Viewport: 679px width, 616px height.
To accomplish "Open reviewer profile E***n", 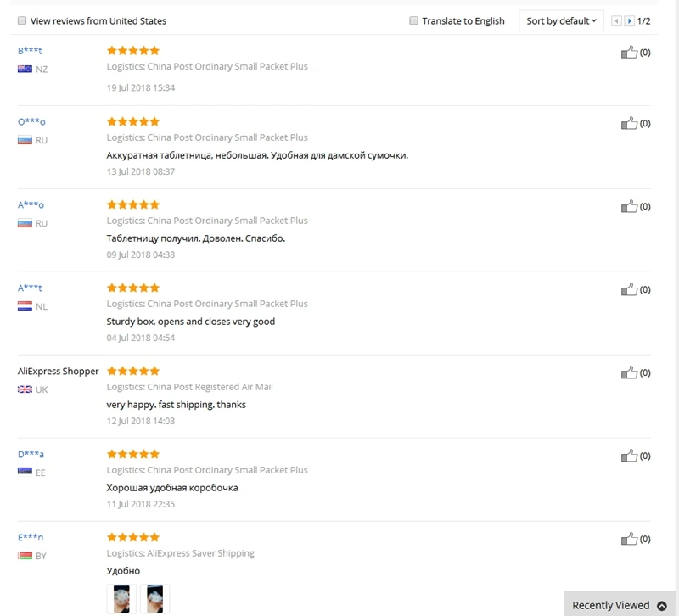I will point(31,538).
